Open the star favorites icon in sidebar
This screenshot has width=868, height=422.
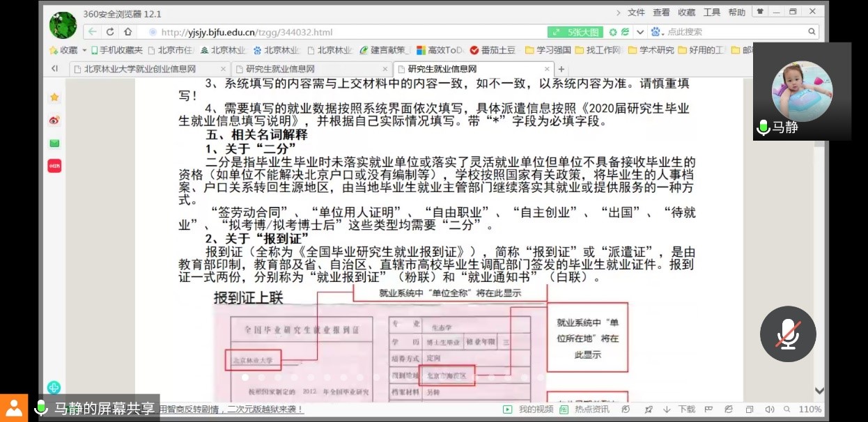tap(54, 97)
